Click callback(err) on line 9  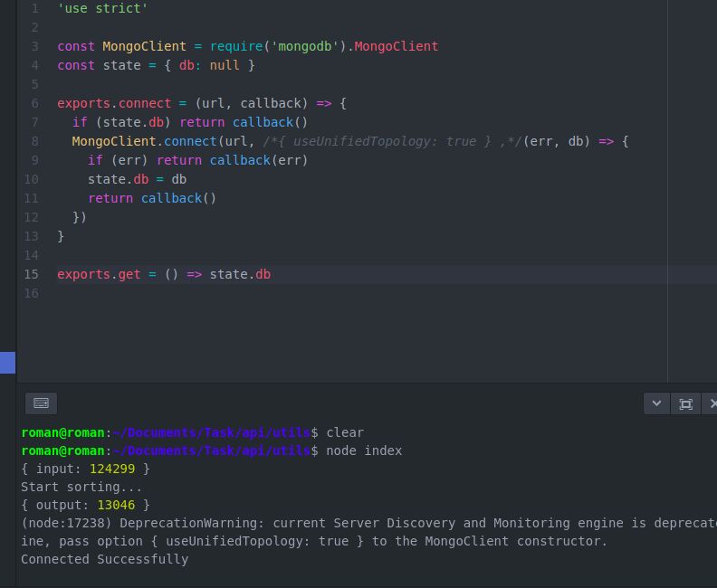pos(259,160)
